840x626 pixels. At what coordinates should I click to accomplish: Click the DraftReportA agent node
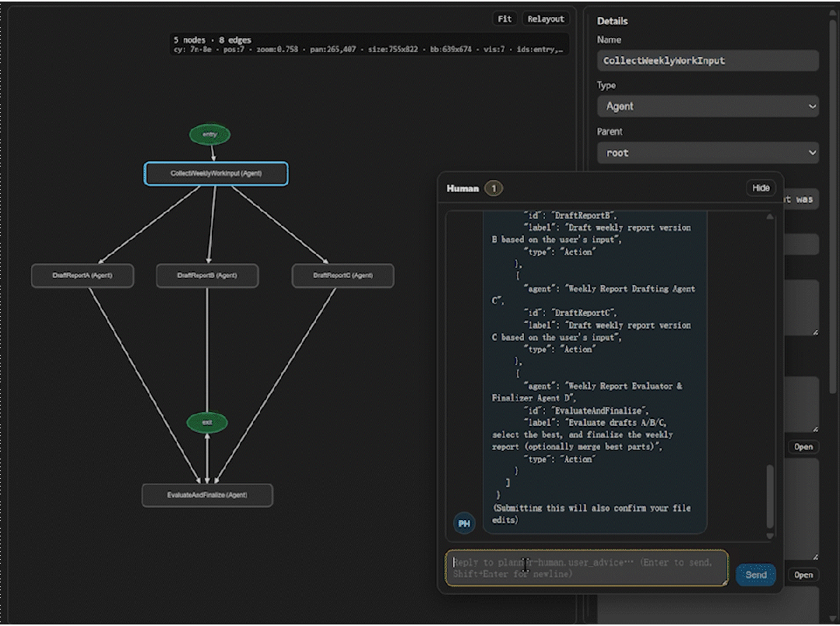pos(83,276)
